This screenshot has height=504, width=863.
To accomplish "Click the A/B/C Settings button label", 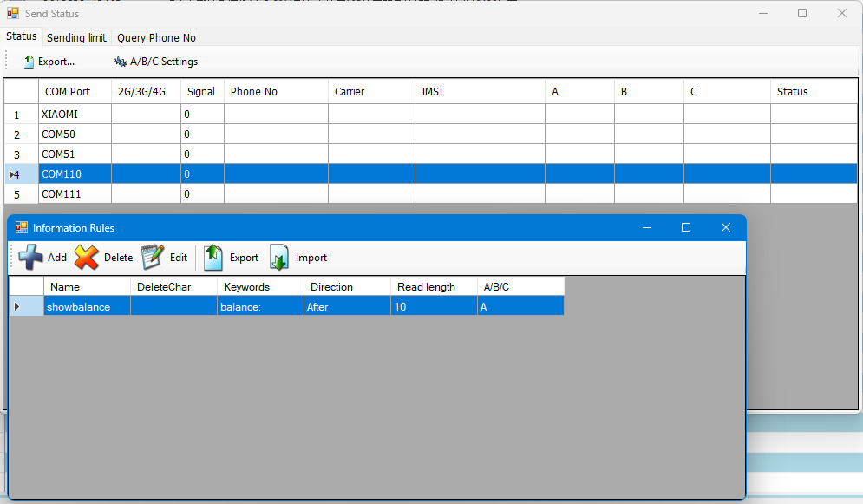I will pyautogui.click(x=165, y=62).
